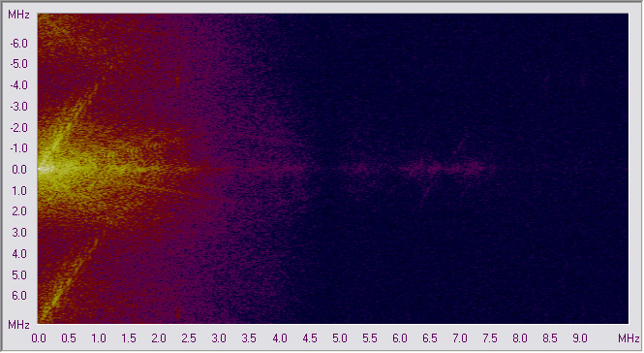Select the 8.0 MHz horizontal axis label
Screen dimensions: 644x353
click(x=519, y=338)
